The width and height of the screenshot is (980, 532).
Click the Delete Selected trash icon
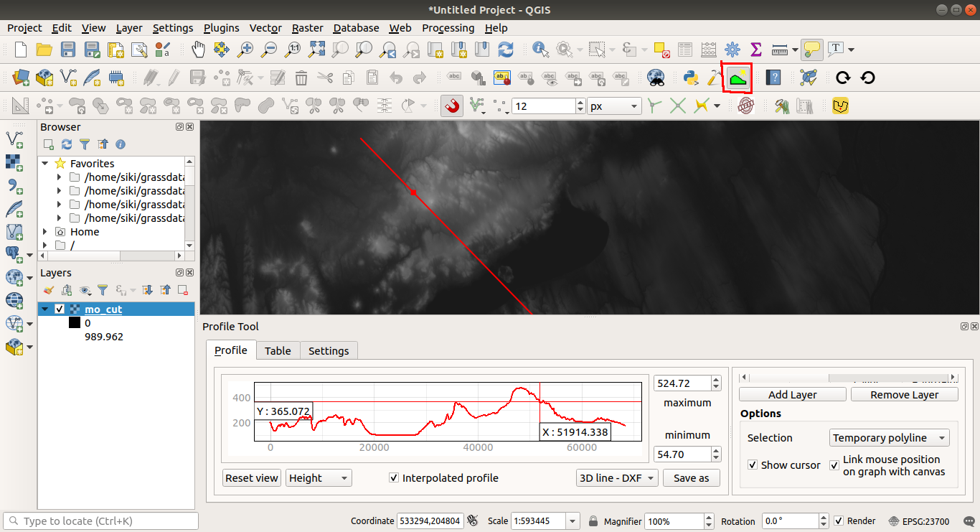click(301, 78)
